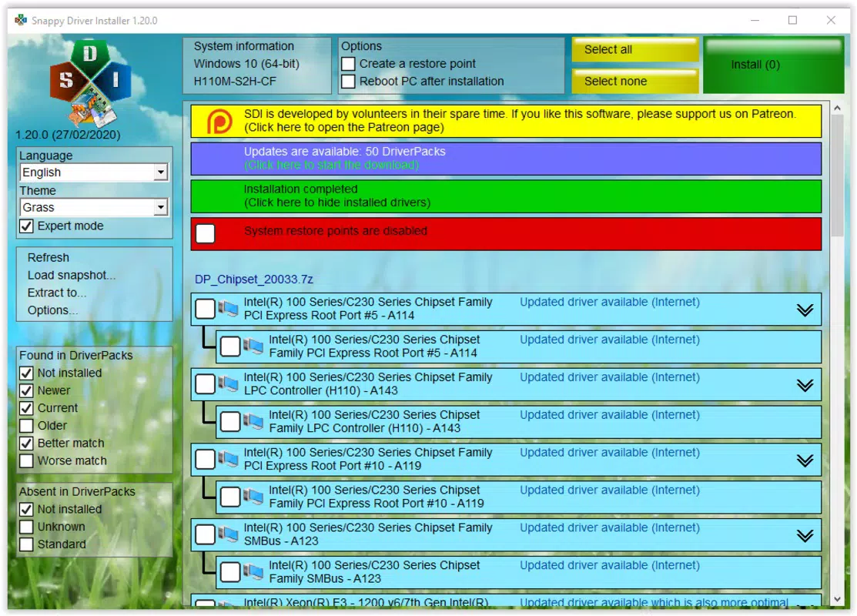Viewport: 857px width, 616px height.
Task: Open the Theme dropdown
Action: coord(94,207)
